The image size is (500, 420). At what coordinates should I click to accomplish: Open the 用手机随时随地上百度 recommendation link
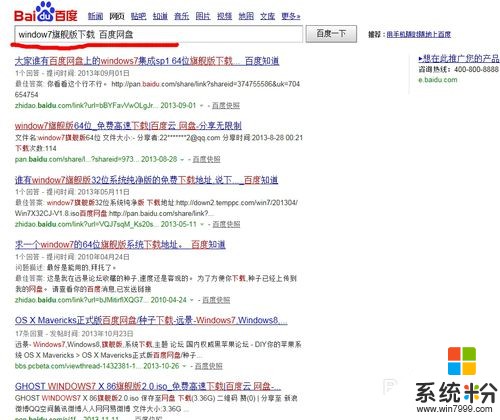pos(419,34)
